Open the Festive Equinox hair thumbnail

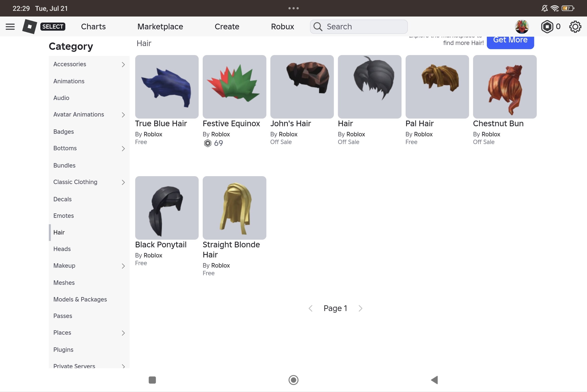click(x=234, y=87)
